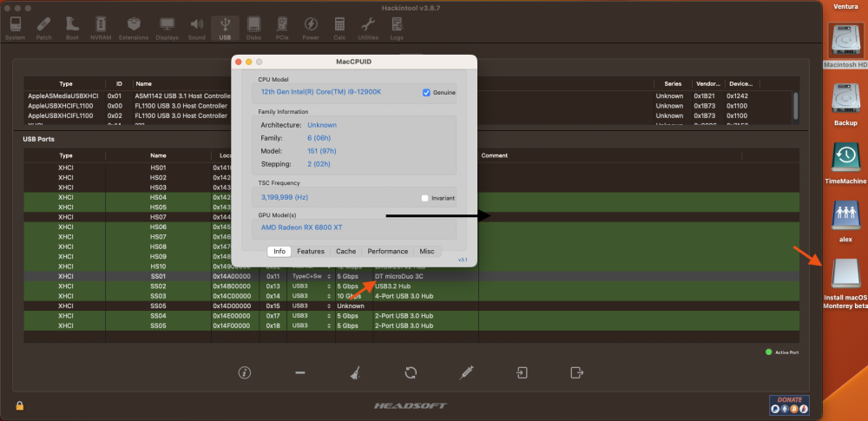
Task: Click the info icon below USB ports
Action: click(245, 372)
